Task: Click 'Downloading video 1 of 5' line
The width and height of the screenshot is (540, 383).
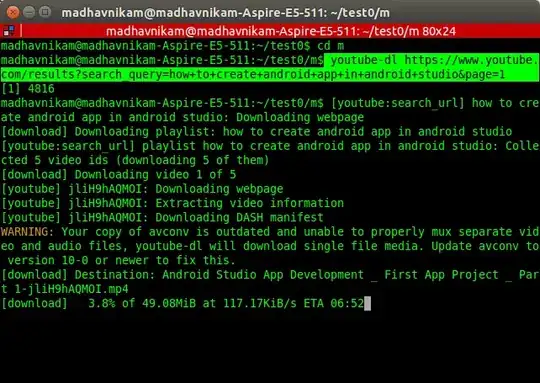Action: [119, 175]
